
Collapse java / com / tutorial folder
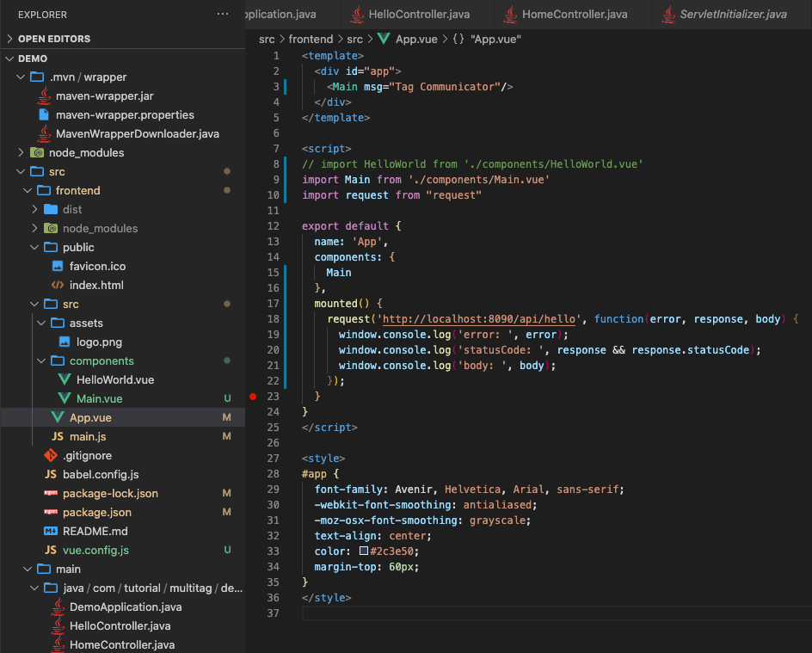point(34,588)
